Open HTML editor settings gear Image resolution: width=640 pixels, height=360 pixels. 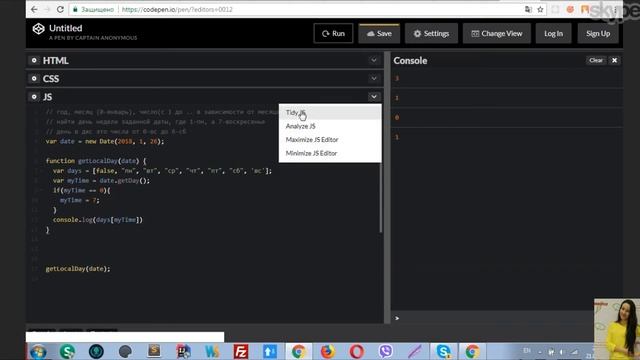click(34, 60)
